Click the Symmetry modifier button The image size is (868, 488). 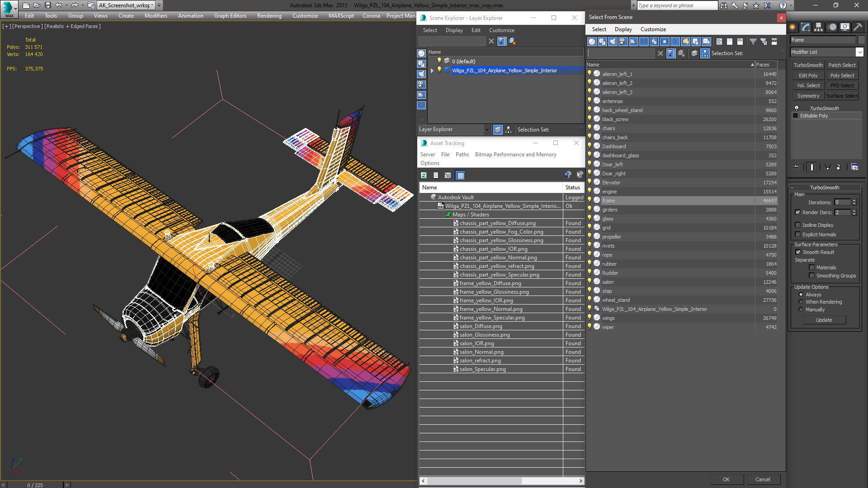[x=808, y=96]
